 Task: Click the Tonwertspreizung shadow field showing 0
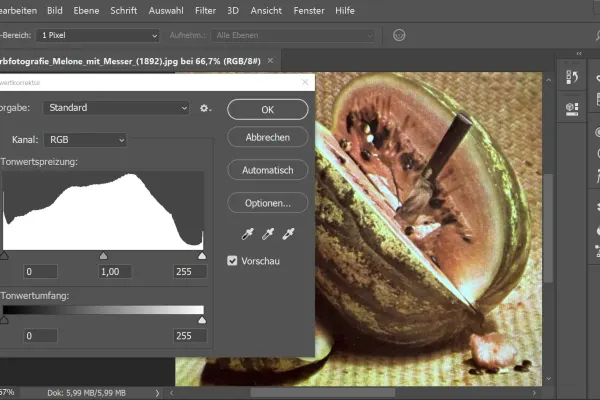(40, 272)
